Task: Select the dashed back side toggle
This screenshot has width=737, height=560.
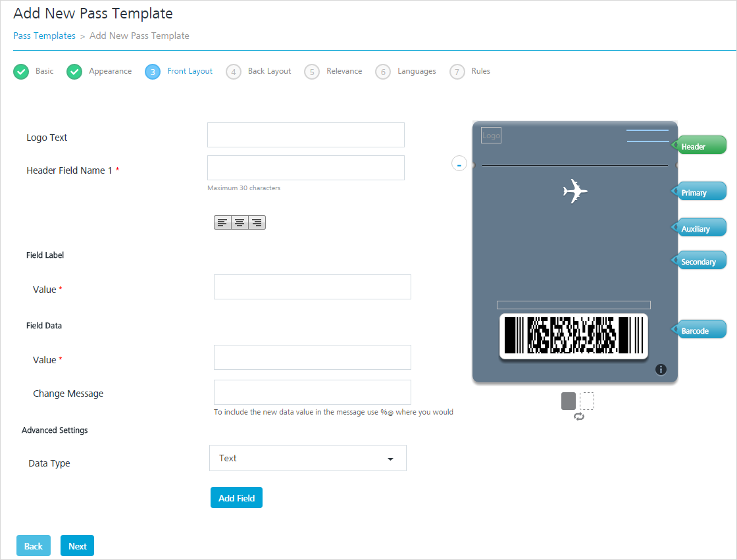Action: click(x=586, y=401)
